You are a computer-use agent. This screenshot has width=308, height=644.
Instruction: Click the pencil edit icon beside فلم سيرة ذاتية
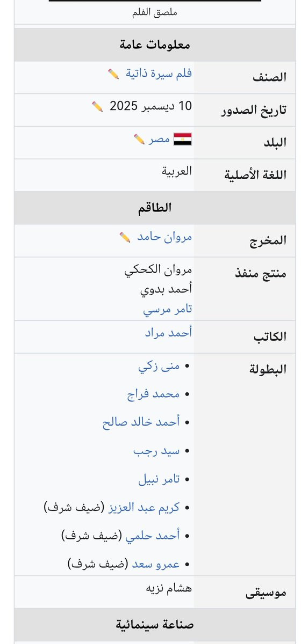click(x=113, y=74)
